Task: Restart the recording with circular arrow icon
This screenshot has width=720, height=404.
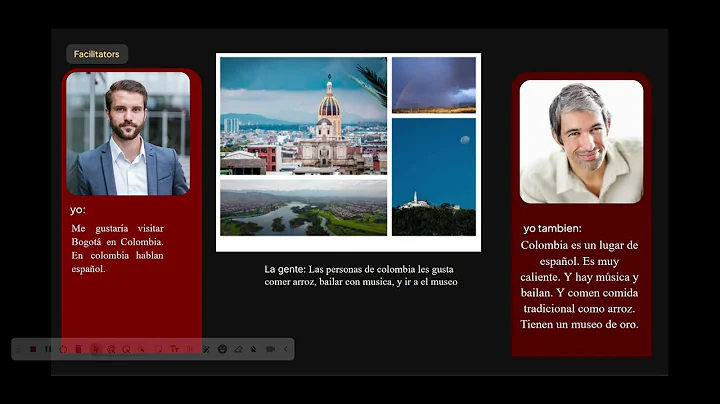Action: [x=63, y=349]
